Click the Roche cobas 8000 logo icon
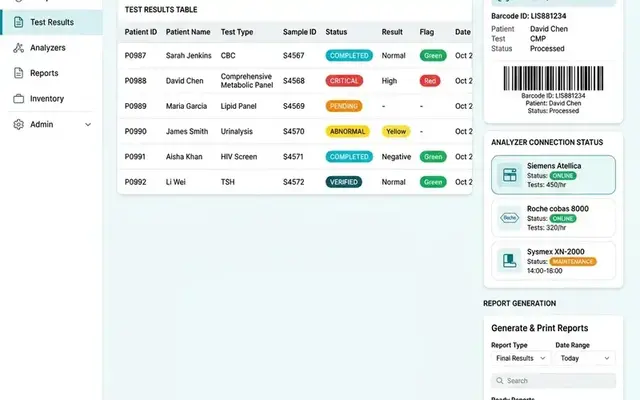This screenshot has width=640, height=400. click(509, 218)
